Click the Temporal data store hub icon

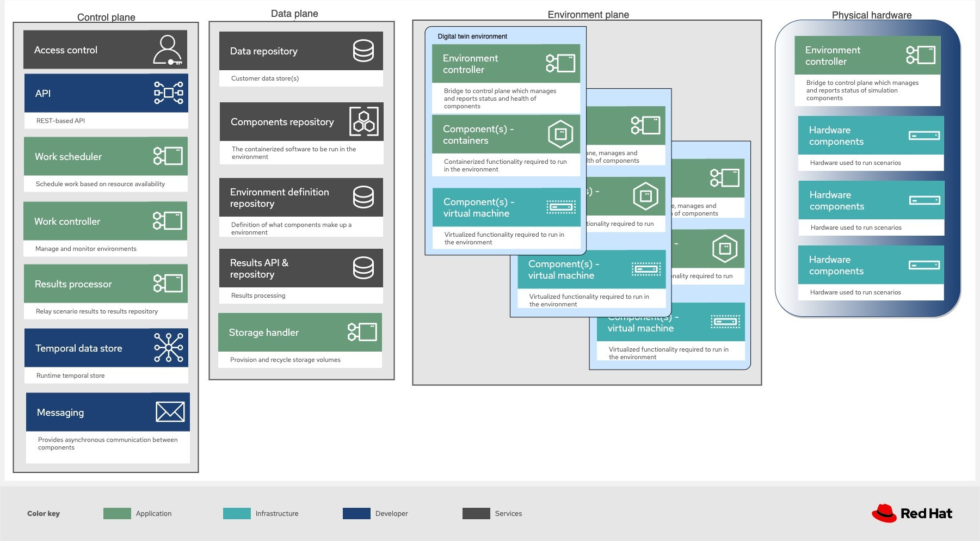point(169,348)
